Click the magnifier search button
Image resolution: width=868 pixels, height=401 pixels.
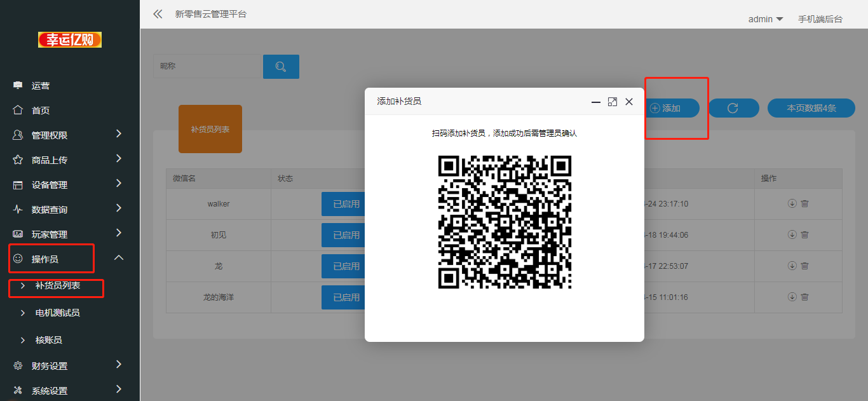(281, 67)
